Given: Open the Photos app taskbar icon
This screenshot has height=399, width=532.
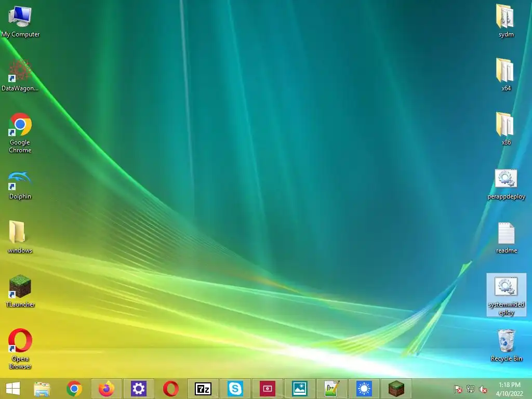Looking at the screenshot, I should point(300,389).
